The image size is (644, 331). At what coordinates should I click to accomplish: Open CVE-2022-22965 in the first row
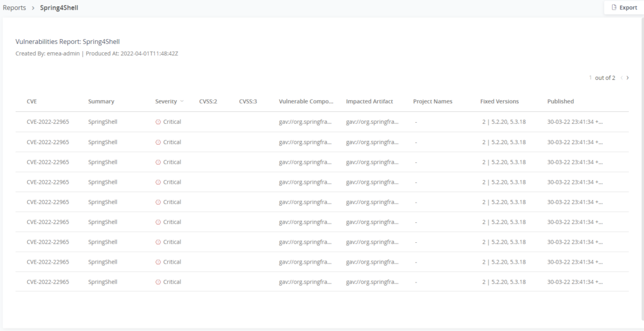(48, 122)
